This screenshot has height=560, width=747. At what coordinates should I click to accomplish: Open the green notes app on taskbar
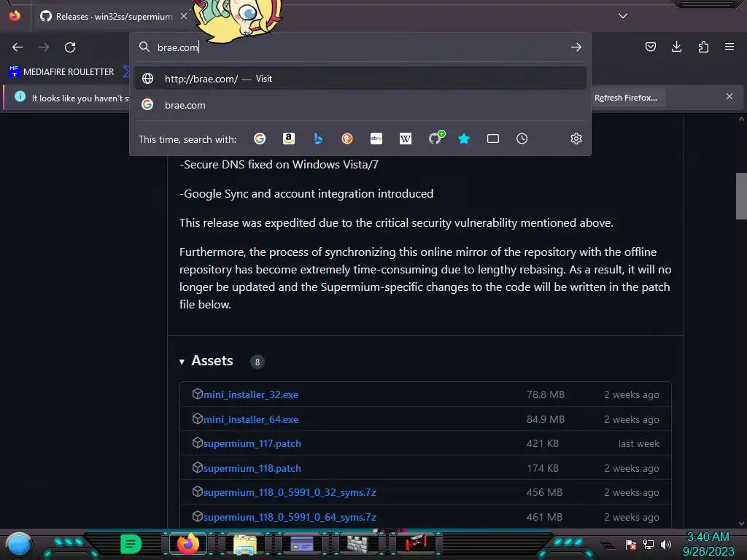point(131,544)
